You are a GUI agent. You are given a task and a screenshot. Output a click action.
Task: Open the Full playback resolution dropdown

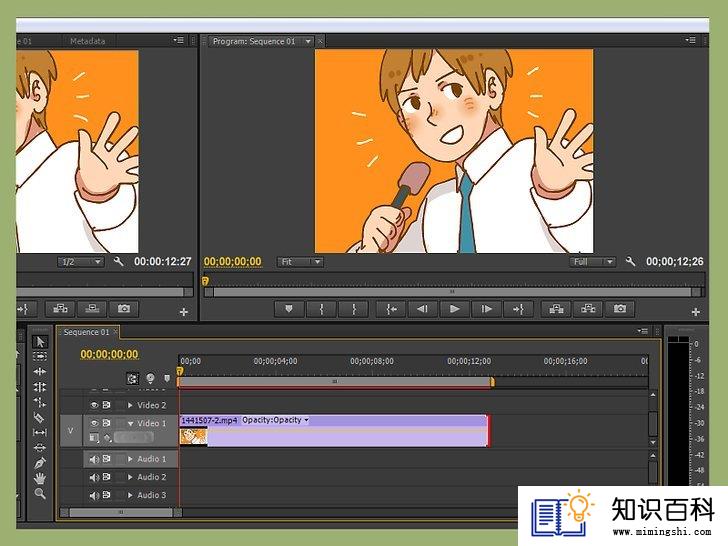[592, 262]
